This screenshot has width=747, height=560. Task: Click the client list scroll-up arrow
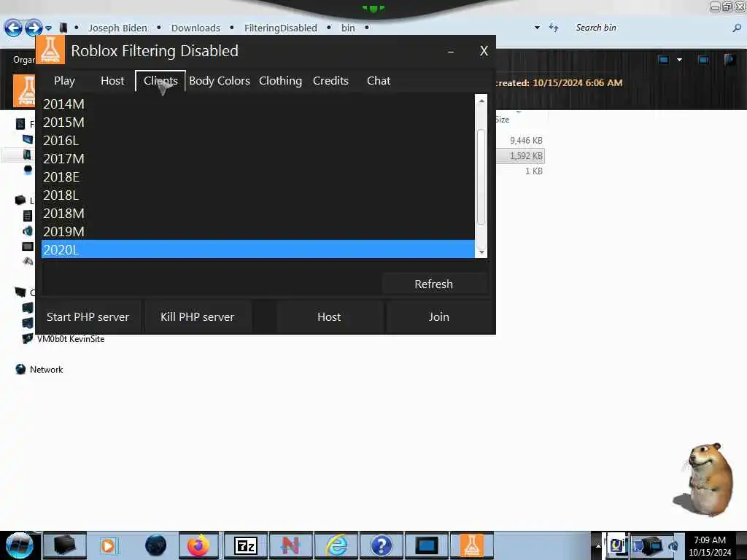coord(481,101)
